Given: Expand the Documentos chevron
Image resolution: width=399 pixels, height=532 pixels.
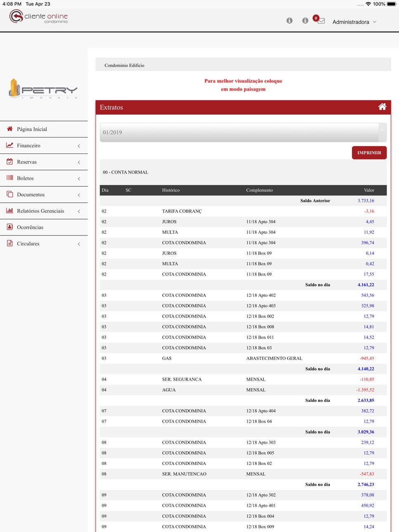Looking at the screenshot, I should pyautogui.click(x=79, y=195).
